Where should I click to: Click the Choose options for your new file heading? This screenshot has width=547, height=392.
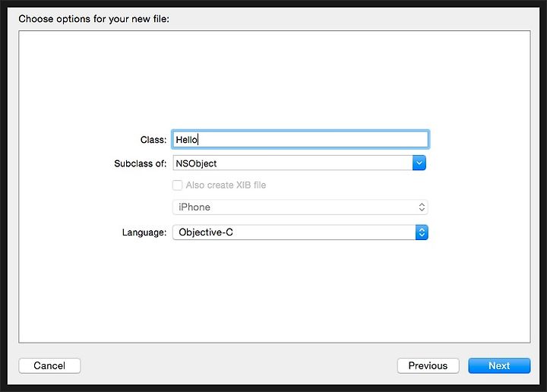point(94,19)
